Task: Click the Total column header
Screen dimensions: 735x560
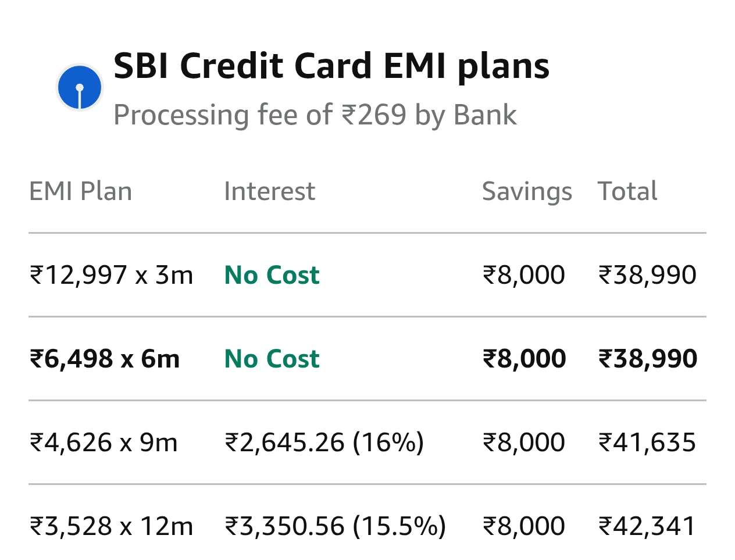Action: [x=627, y=191]
